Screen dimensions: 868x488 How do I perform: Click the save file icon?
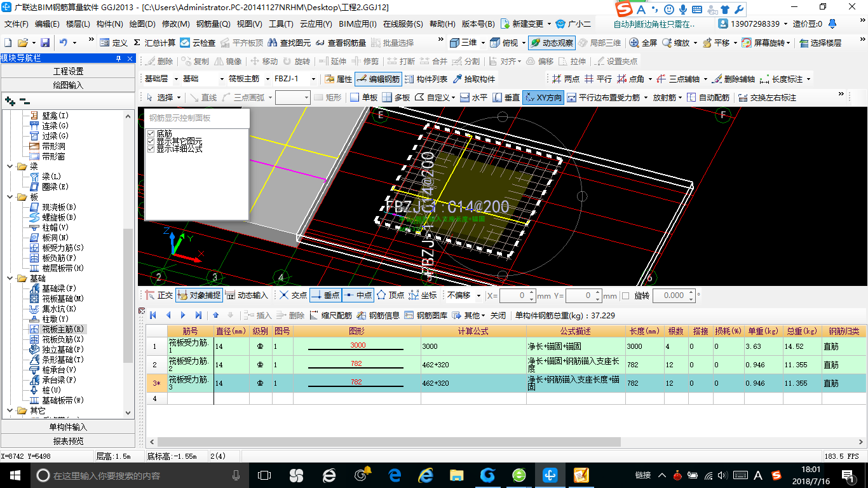coord(45,43)
